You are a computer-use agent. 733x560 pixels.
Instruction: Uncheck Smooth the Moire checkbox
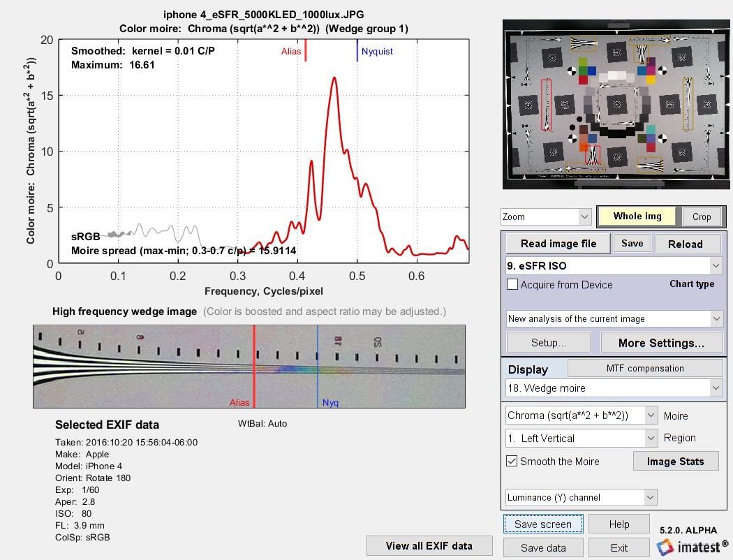(512, 462)
